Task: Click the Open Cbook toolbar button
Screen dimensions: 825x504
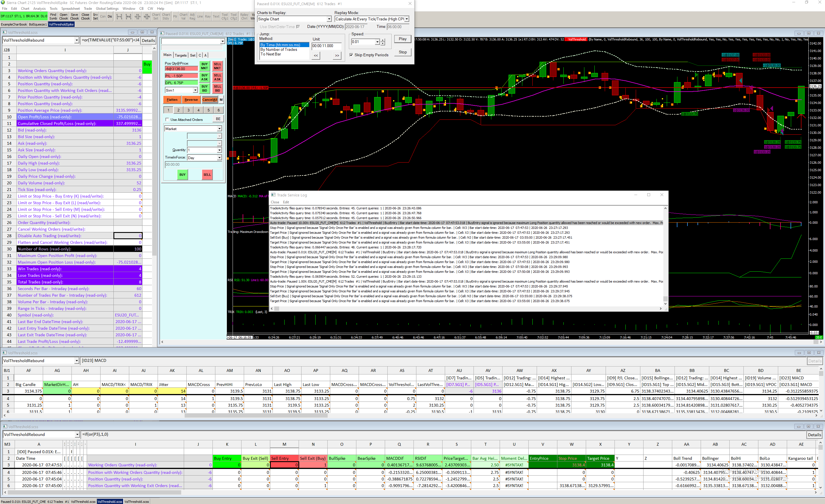Action: tap(64, 16)
